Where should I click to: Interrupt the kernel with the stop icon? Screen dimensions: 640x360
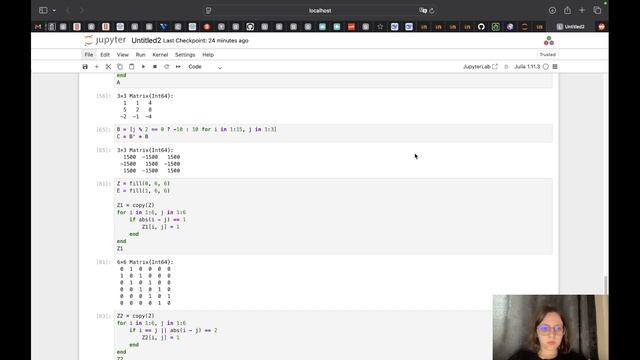click(155, 67)
